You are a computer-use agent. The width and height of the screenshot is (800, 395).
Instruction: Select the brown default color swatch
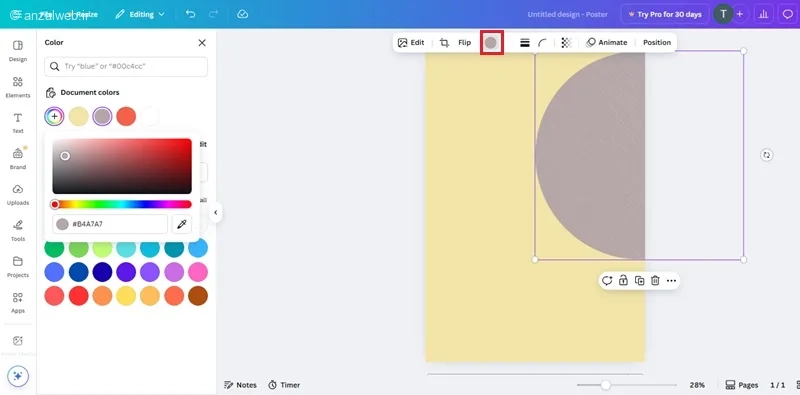(x=198, y=296)
